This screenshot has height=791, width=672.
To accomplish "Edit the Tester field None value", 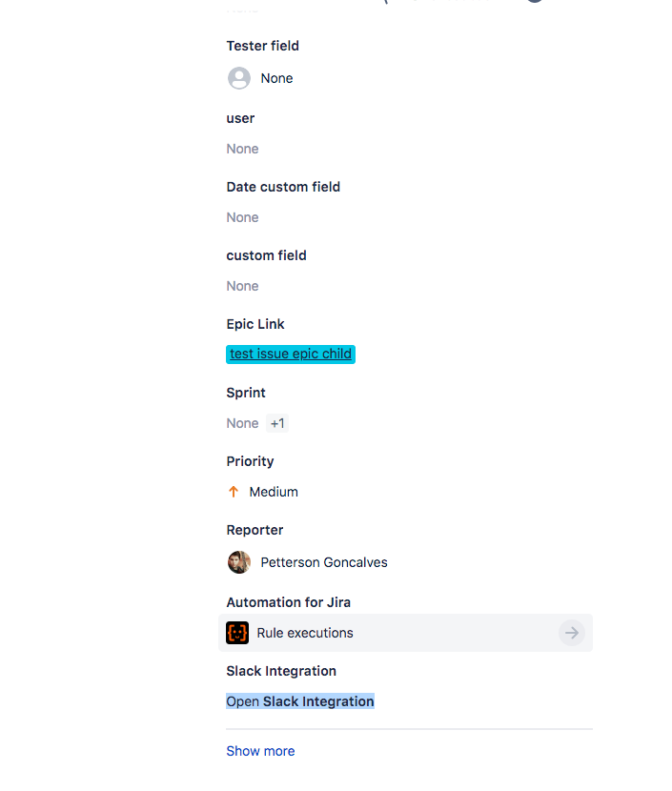I will pos(276,78).
